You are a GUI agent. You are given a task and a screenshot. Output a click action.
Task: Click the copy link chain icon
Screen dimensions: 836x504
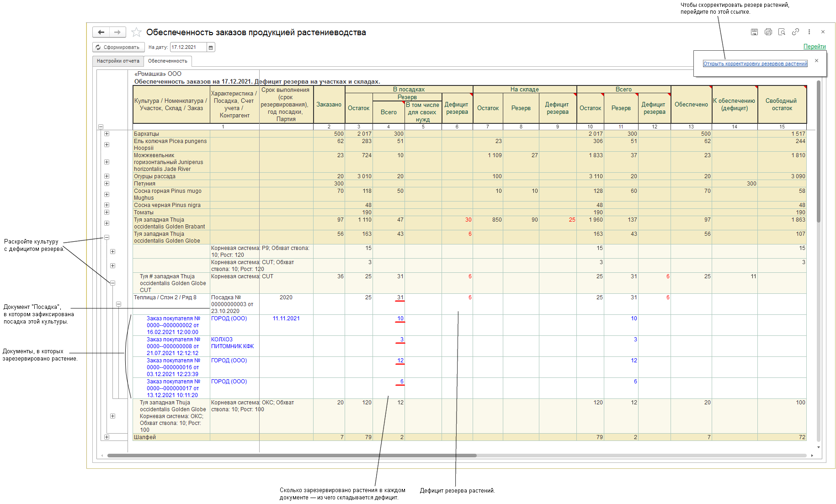(x=795, y=32)
